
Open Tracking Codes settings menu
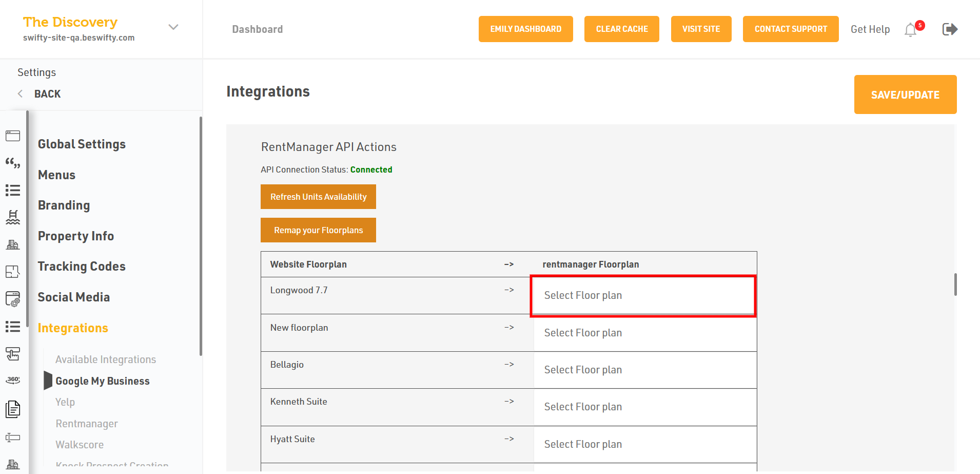coord(82,267)
